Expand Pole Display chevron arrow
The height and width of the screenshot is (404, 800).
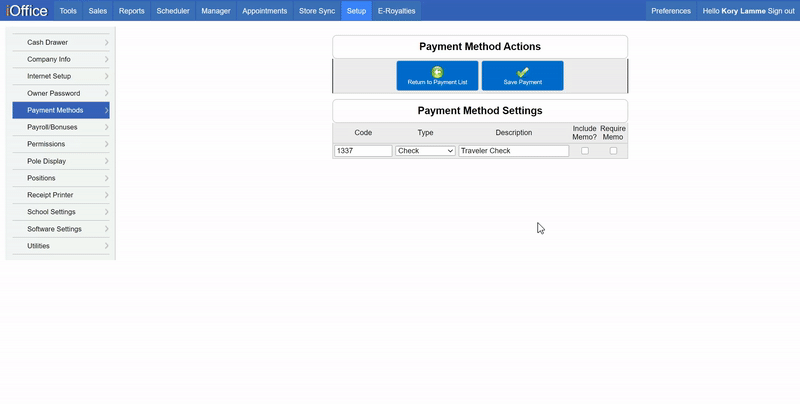point(107,161)
